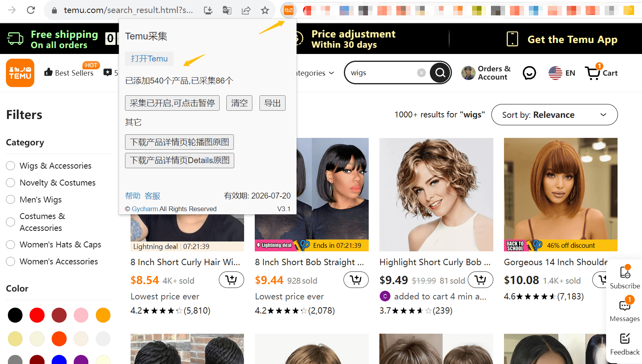Open Gycharm copyright link
This screenshot has width=642, height=364.
pos(145,209)
